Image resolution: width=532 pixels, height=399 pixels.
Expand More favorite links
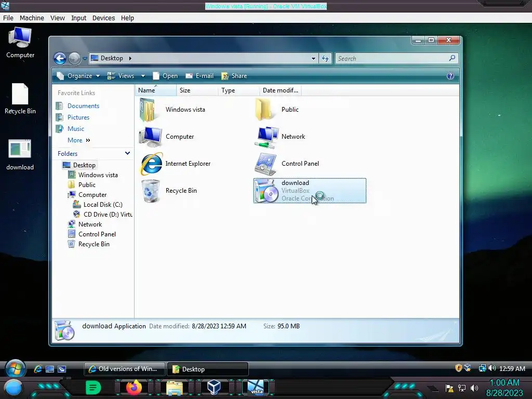point(79,140)
